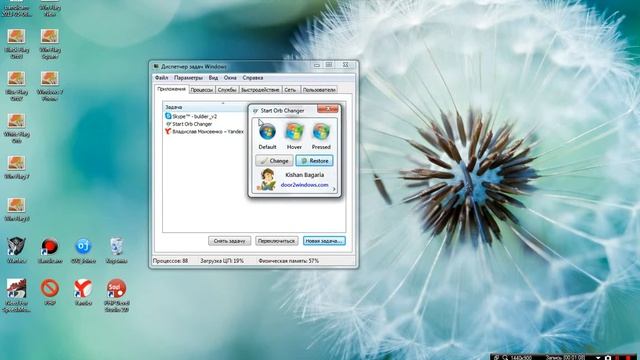640x360 pixels.
Task: Open the Справка menu in Task Manager
Action: coord(253,78)
